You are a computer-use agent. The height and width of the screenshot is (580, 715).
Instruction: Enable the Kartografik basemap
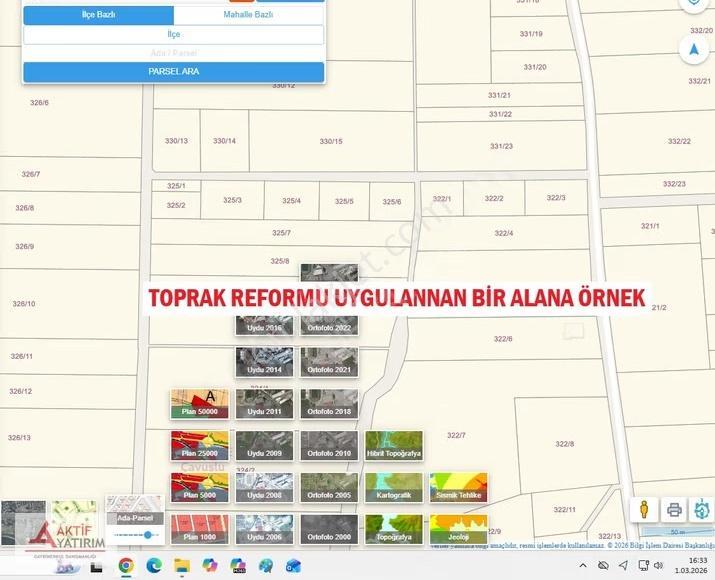(x=394, y=488)
